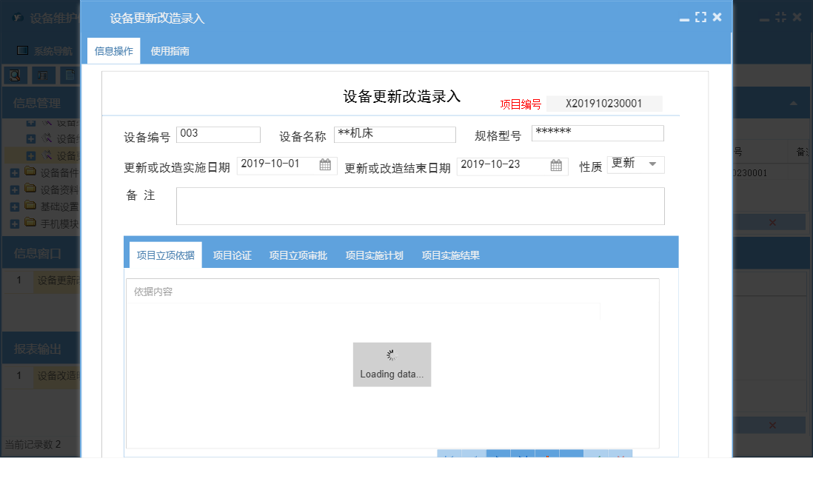The height and width of the screenshot is (504, 813).
Task: Click the first-page arrow icon in the bottom pagination bar
Action: [x=449, y=457]
